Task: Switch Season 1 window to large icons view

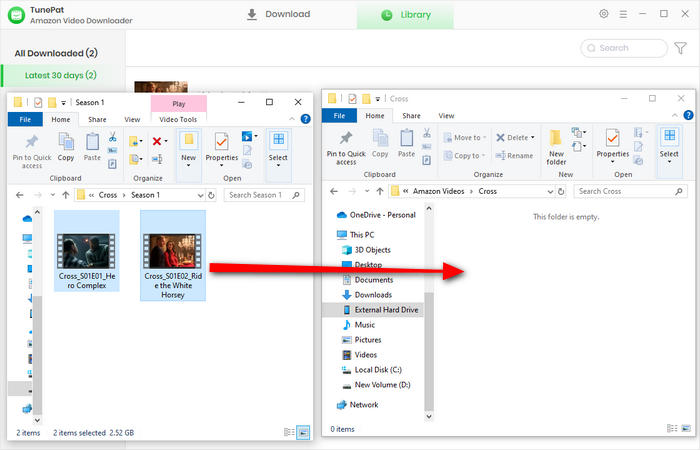Action: click(303, 432)
